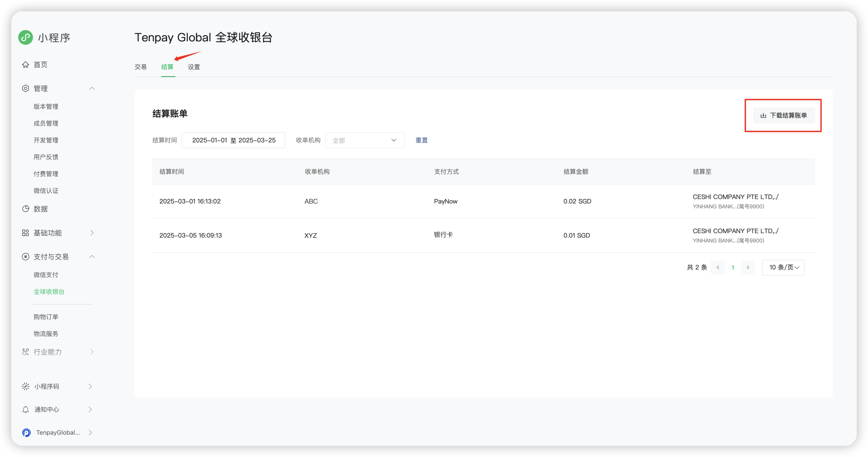Click the 结算至 column header
The image size is (868, 457).
(702, 172)
